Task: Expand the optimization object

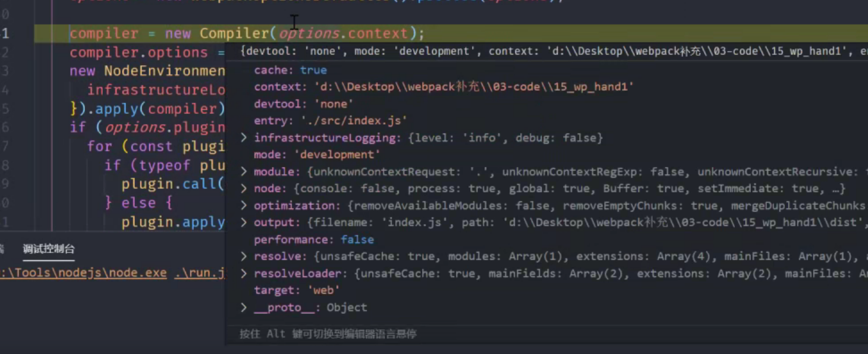Action: 244,205
